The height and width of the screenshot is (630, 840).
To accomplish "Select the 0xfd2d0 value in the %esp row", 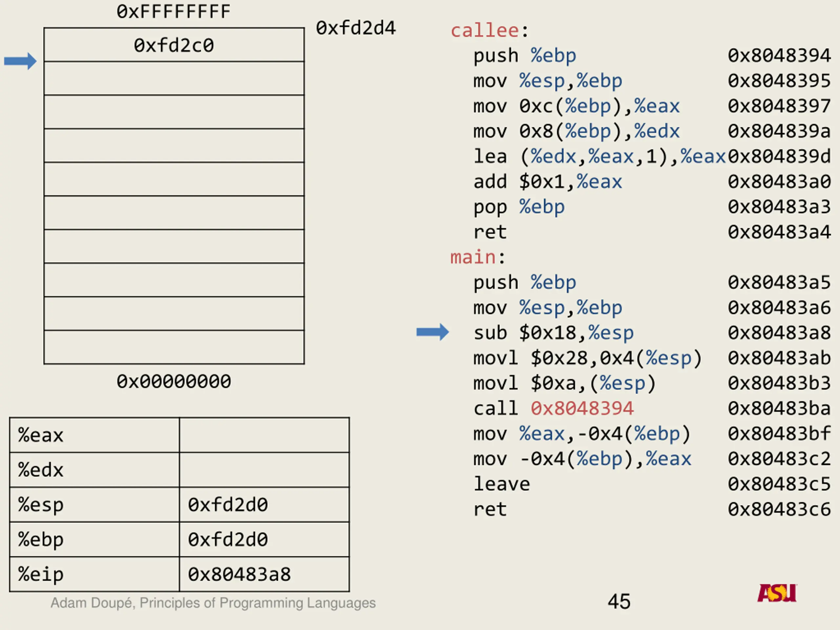I will pos(228,505).
